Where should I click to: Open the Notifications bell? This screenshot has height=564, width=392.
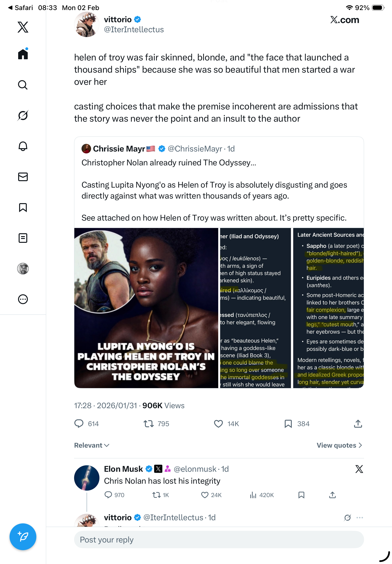(x=23, y=146)
